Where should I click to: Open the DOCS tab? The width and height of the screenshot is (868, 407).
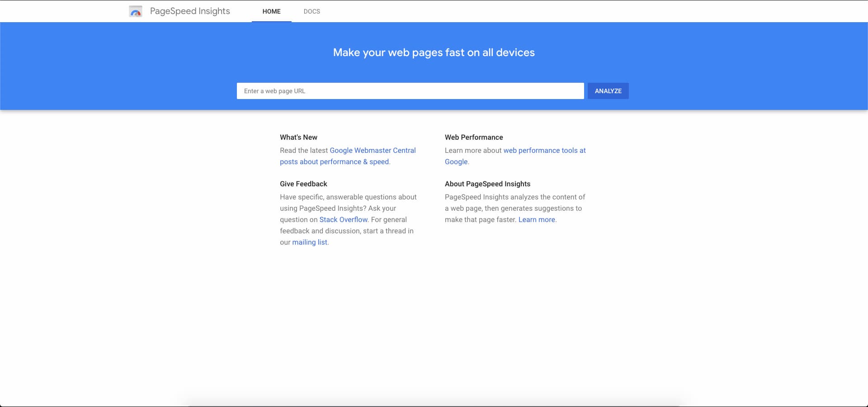[x=312, y=11]
